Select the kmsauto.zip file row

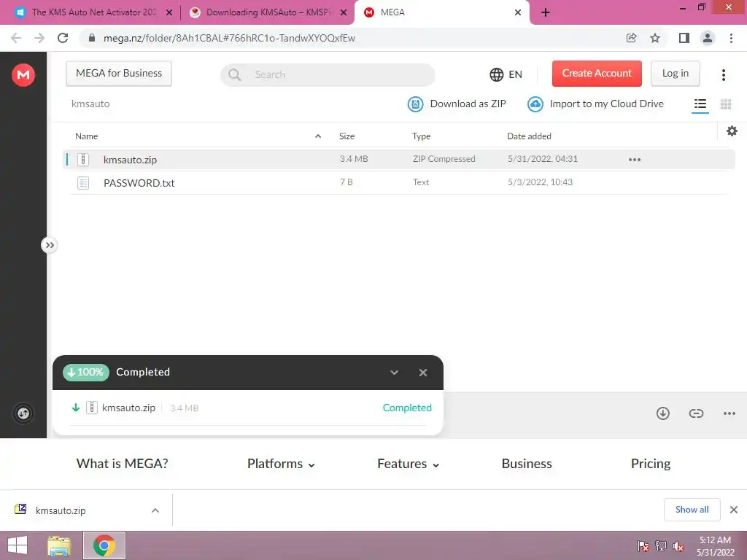[x=399, y=160]
